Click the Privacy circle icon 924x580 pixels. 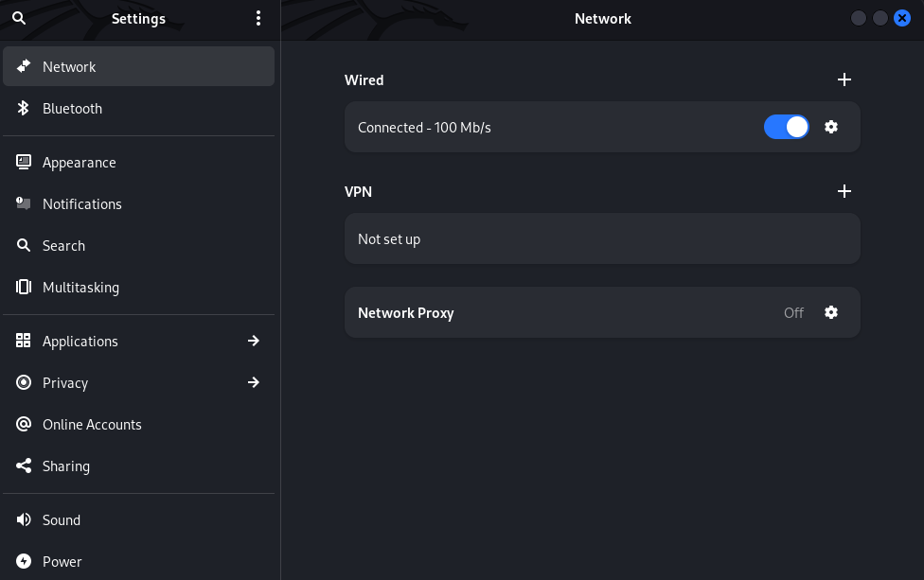24,382
